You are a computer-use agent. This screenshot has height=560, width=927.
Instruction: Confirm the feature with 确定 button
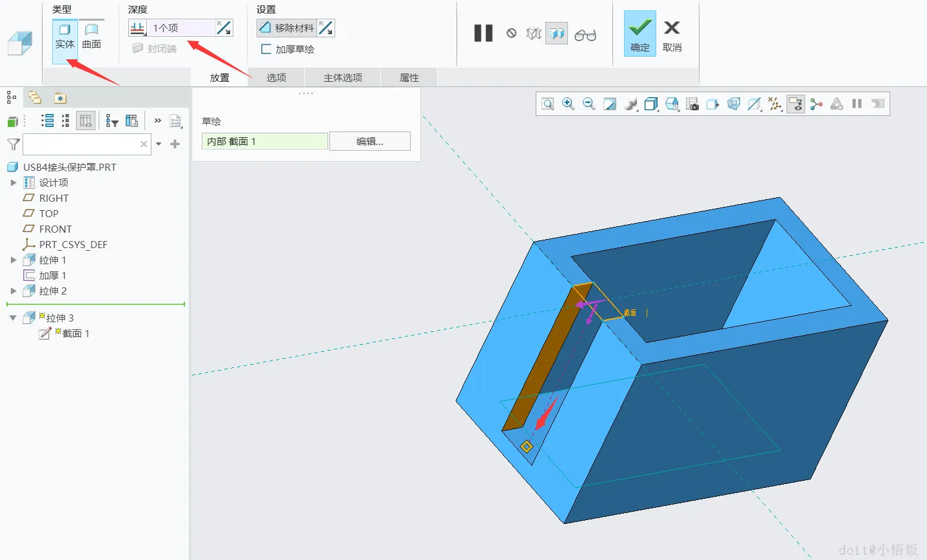[640, 34]
